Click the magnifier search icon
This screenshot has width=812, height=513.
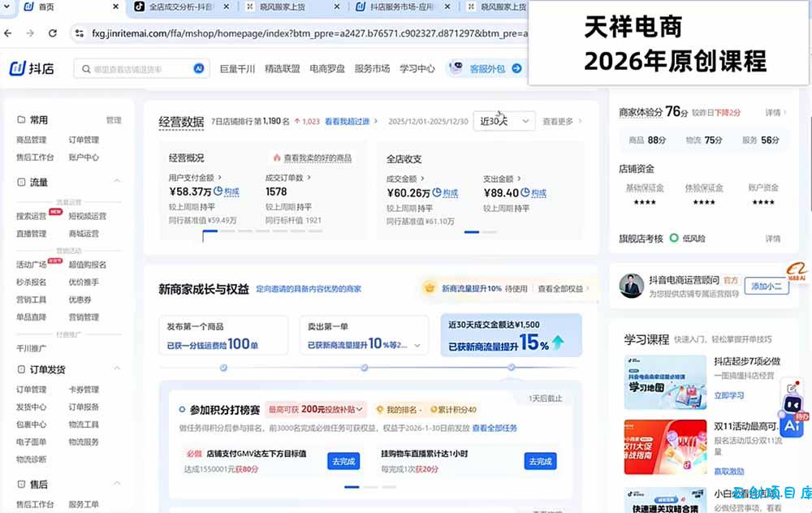click(86, 69)
